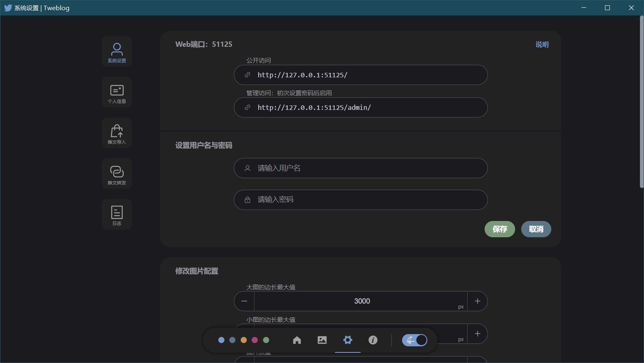Toggle the dark mode switch
644x363 pixels.
tap(415, 340)
